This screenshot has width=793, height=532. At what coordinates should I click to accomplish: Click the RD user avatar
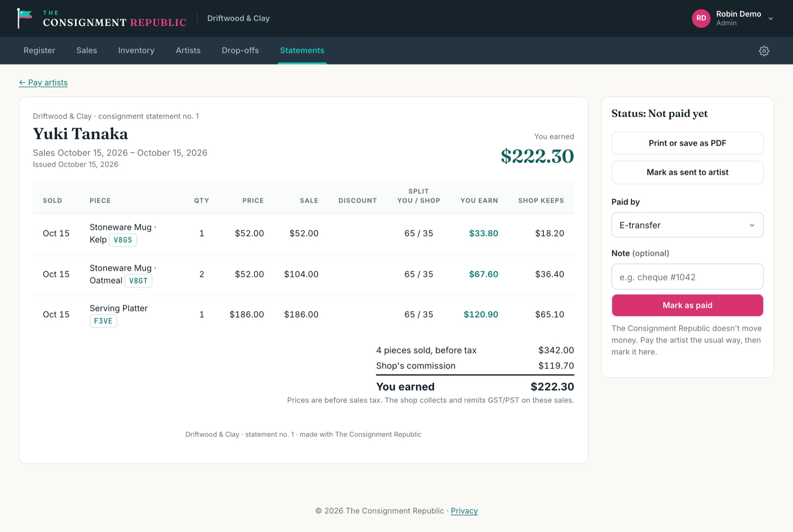tap(701, 18)
